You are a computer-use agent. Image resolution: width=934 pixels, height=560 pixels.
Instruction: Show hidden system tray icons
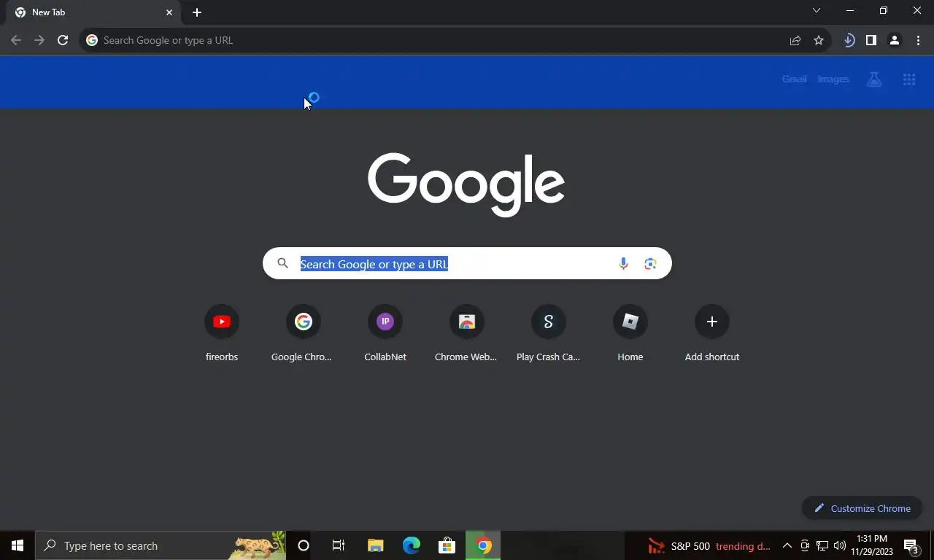point(787,545)
